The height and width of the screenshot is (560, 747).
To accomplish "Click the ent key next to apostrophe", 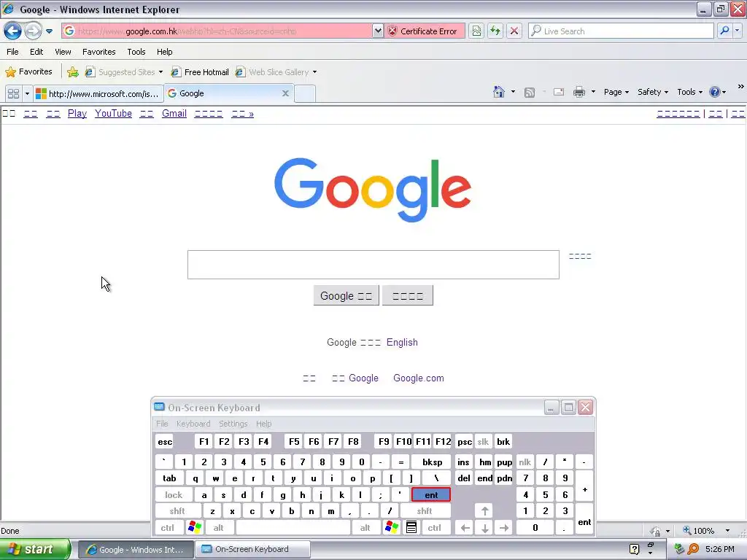I will pyautogui.click(x=431, y=495).
